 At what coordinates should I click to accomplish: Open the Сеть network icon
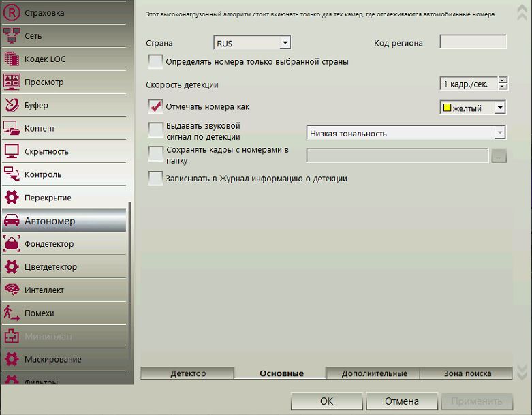pos(12,35)
